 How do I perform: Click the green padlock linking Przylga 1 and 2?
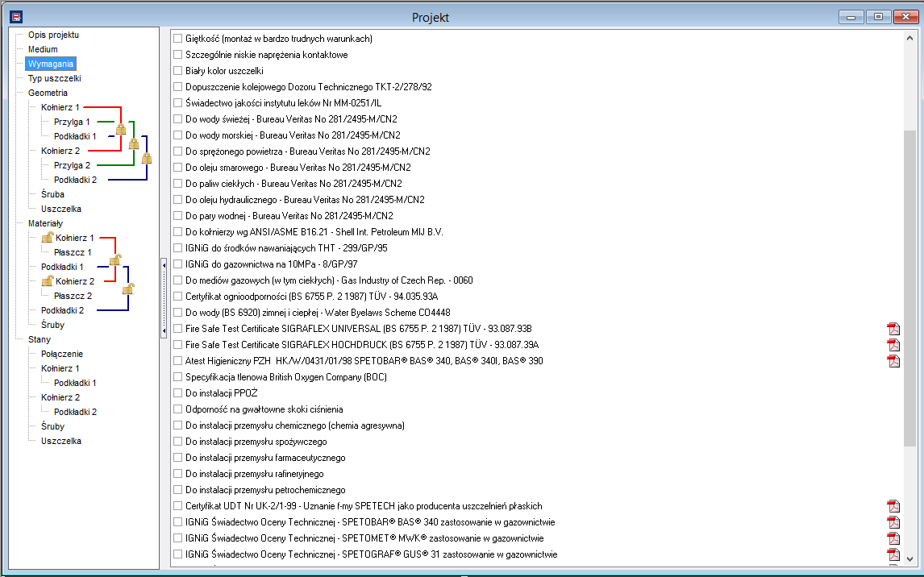point(134,143)
